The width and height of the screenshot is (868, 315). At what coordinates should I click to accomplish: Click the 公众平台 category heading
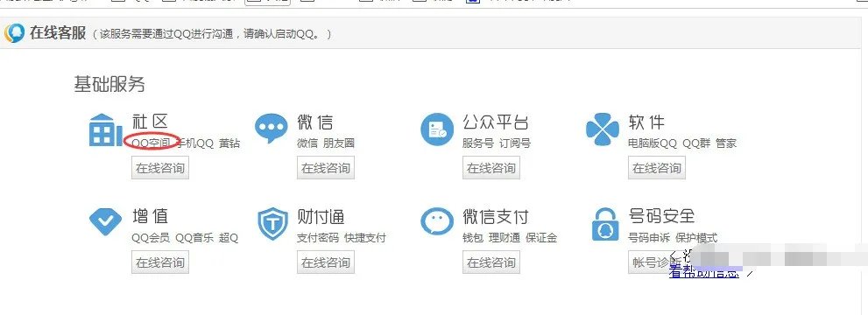point(496,122)
